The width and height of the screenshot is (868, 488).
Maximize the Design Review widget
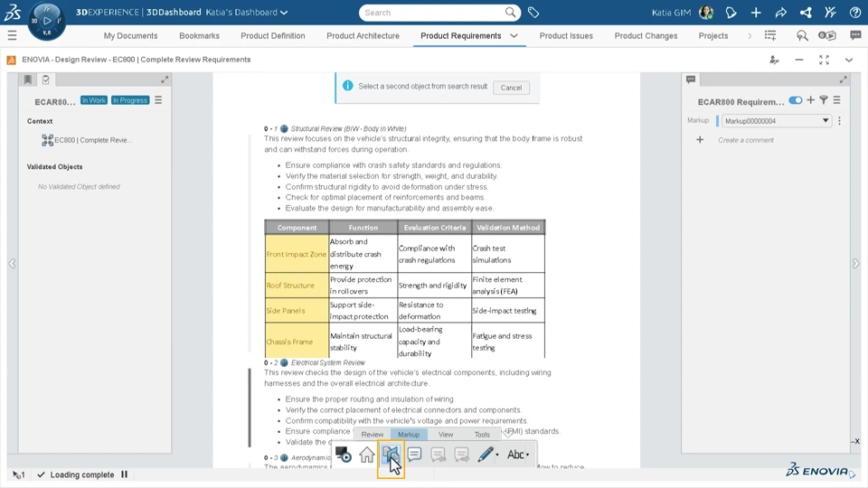coord(825,60)
